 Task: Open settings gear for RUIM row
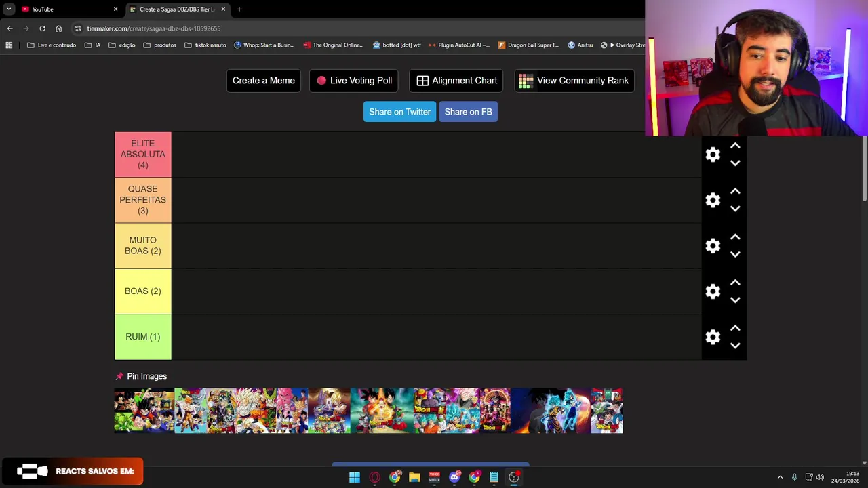(x=713, y=337)
